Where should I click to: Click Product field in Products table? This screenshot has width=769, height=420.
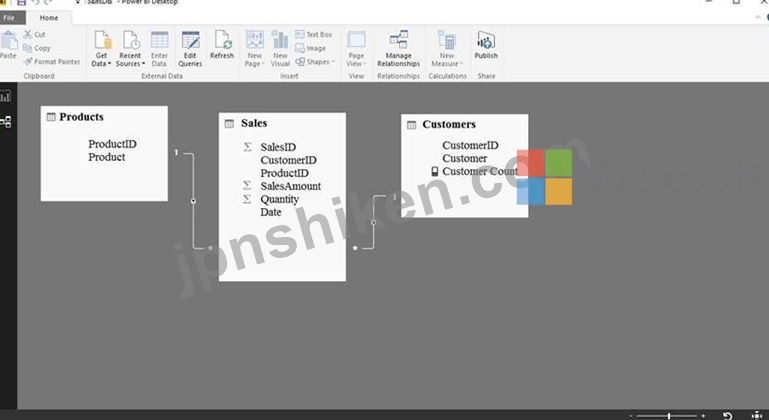point(106,157)
